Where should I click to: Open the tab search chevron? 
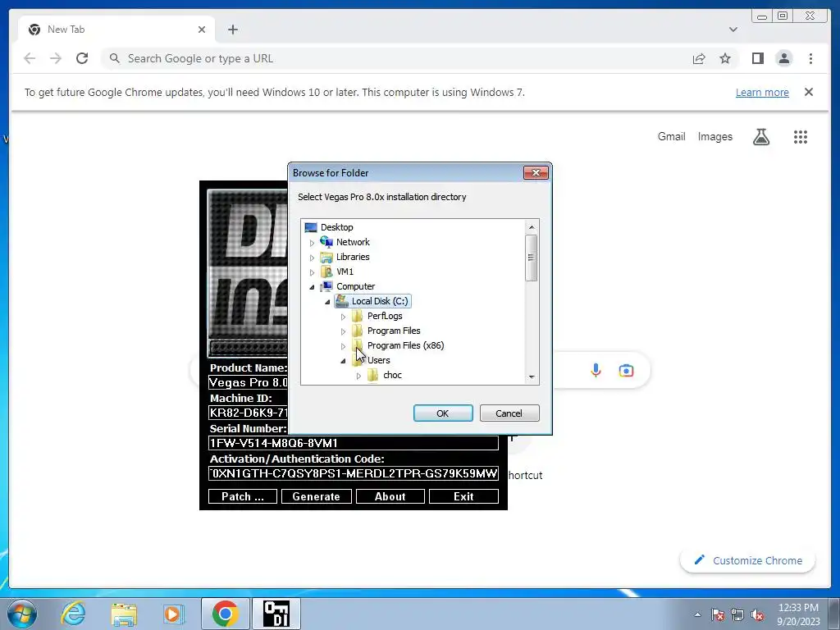pyautogui.click(x=733, y=30)
